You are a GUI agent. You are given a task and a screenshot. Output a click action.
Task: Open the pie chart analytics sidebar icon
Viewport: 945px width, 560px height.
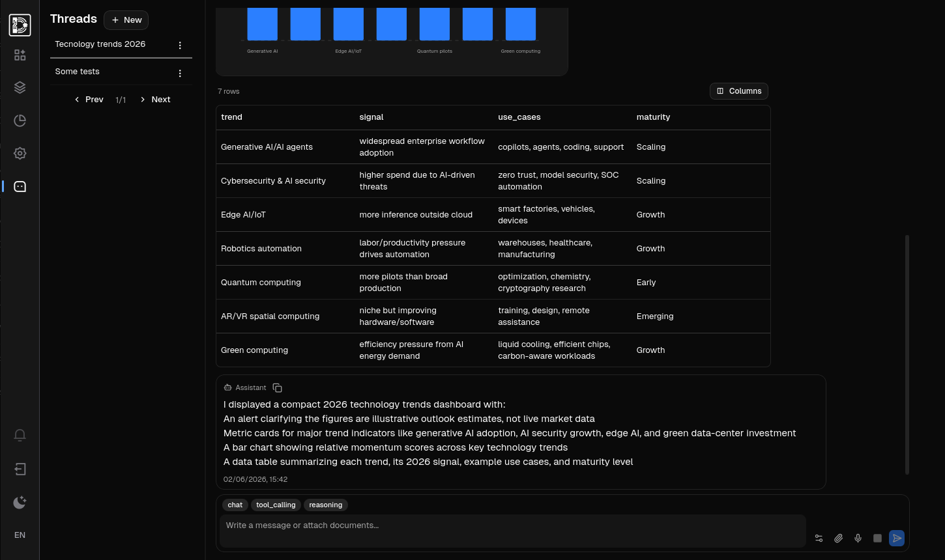[x=20, y=120]
